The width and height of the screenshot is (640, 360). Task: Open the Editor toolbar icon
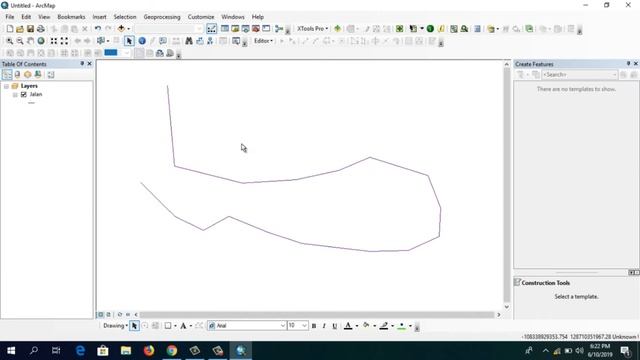[x=211, y=29]
